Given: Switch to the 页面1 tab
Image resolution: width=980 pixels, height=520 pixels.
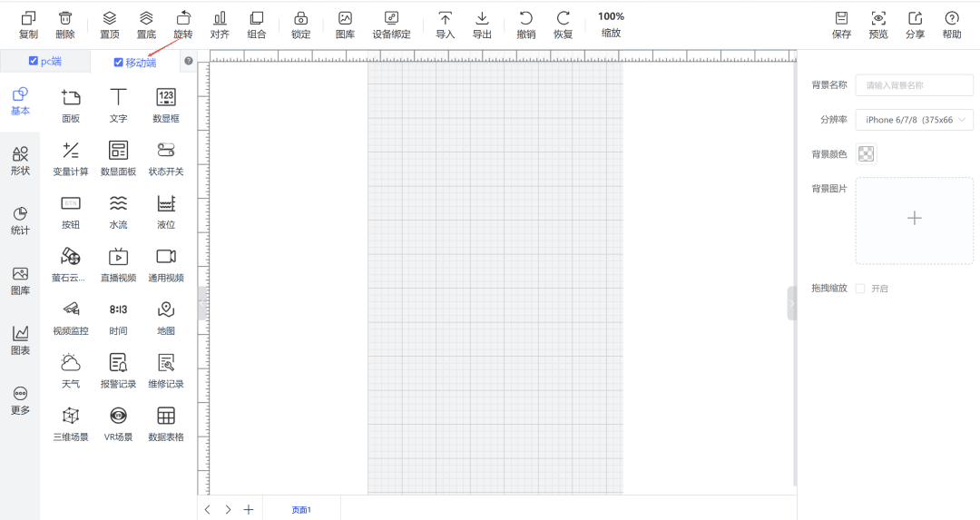Looking at the screenshot, I should click(x=301, y=509).
